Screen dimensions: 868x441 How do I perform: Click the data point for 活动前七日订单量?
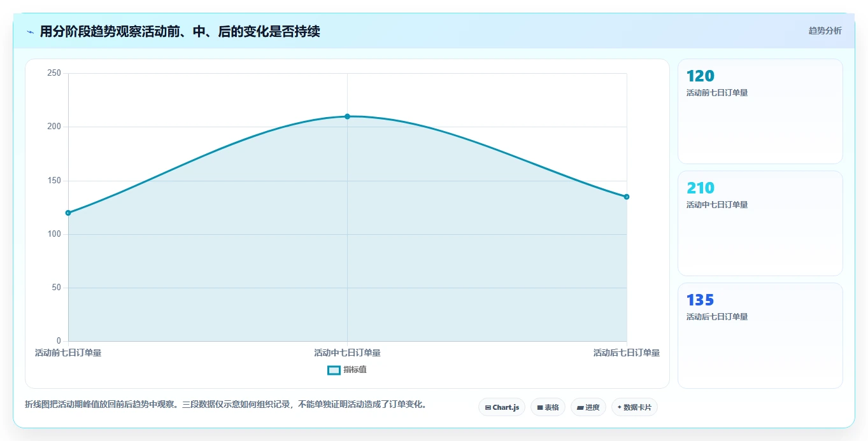pyautogui.click(x=68, y=213)
